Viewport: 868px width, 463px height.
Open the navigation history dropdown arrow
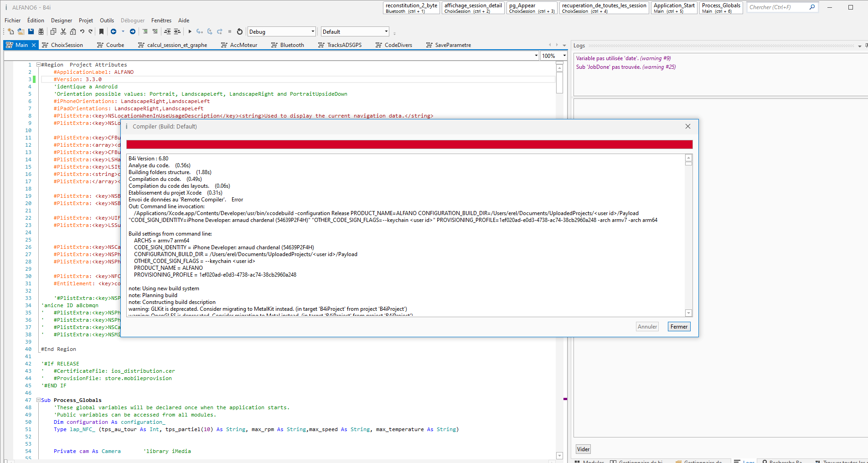click(123, 31)
